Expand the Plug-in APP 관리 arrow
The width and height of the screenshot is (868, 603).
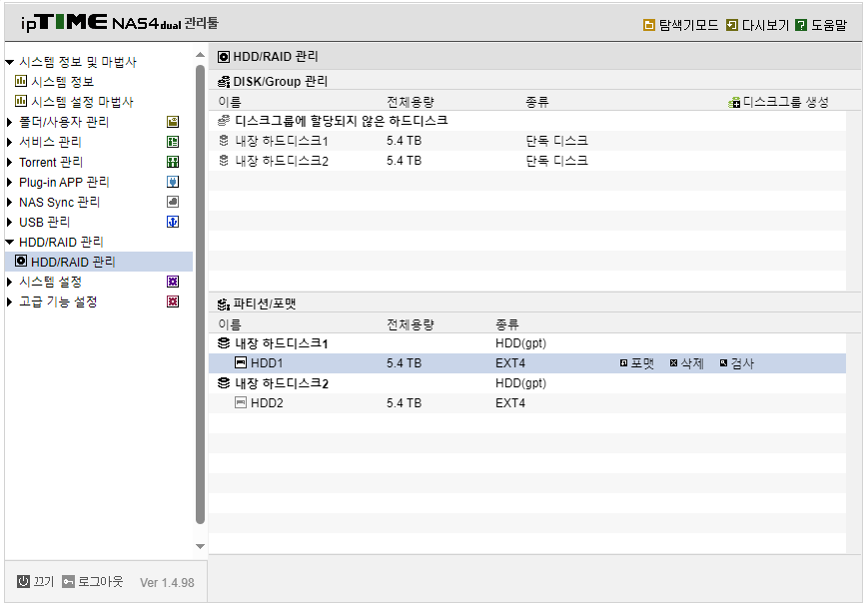(x=9, y=182)
